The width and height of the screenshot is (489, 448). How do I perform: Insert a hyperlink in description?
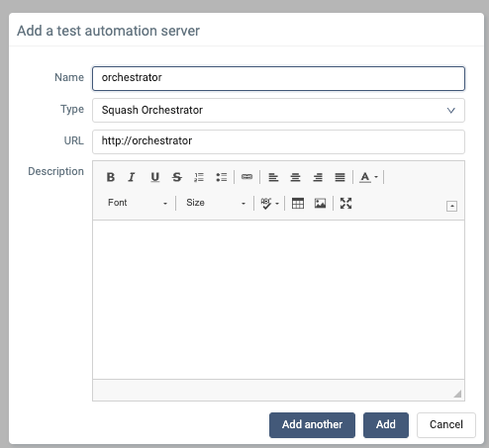point(246,177)
